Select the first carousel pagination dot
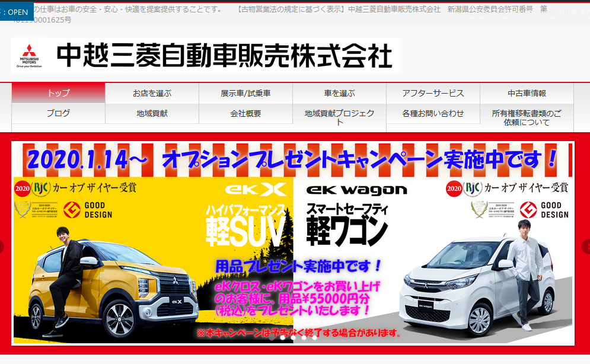This screenshot has height=364, width=590. point(272,338)
